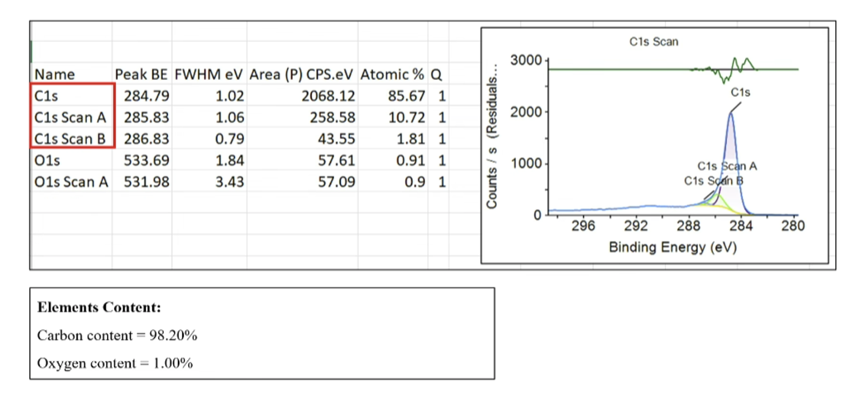This screenshot has height=395, width=868.
Task: Select the "Atomic %" header cell
Action: pyautogui.click(x=392, y=75)
